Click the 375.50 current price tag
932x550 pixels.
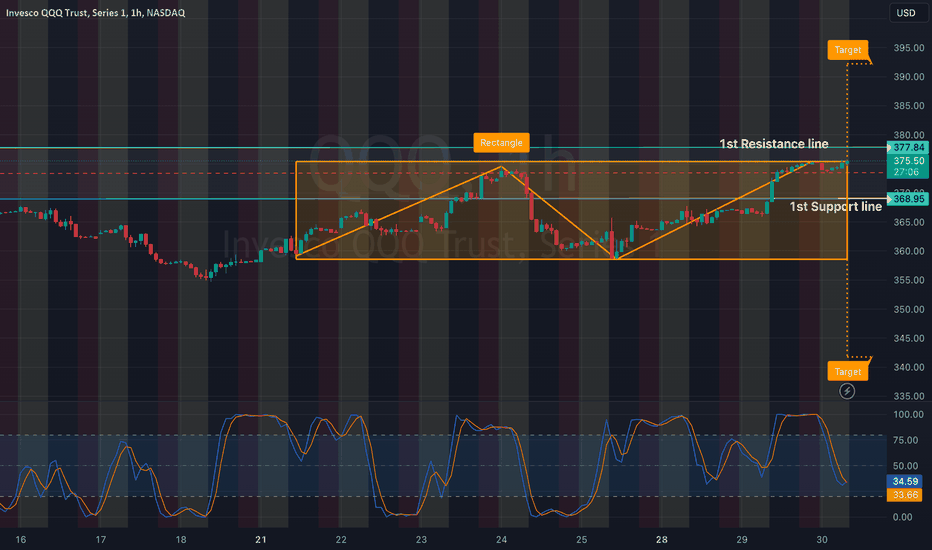908,161
